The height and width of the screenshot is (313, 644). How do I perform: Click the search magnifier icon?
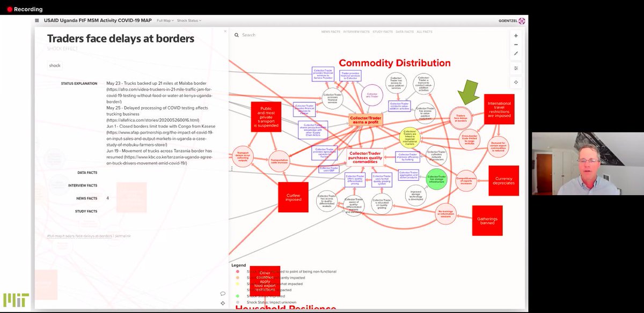[x=237, y=35]
